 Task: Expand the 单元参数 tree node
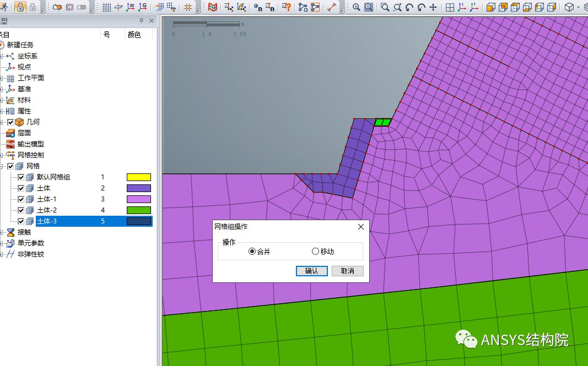(2, 243)
